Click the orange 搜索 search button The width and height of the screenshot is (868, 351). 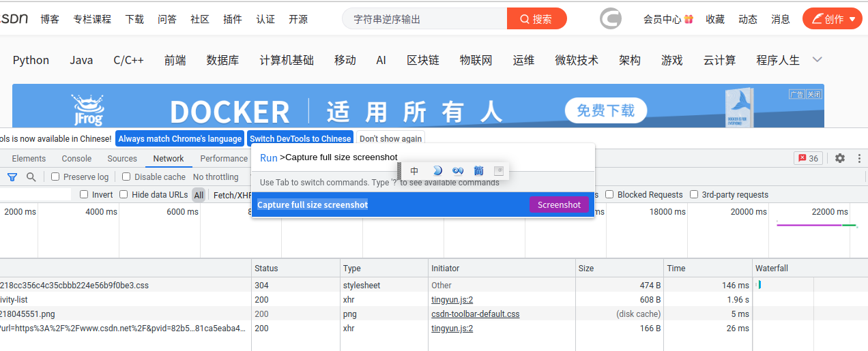(x=537, y=19)
